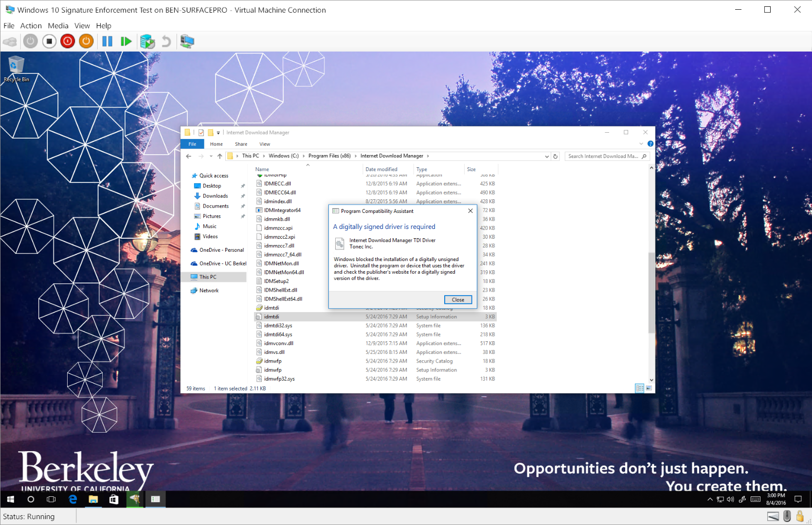Select Music in navigation pane
Viewport: 812px width, 525px height.
(210, 227)
